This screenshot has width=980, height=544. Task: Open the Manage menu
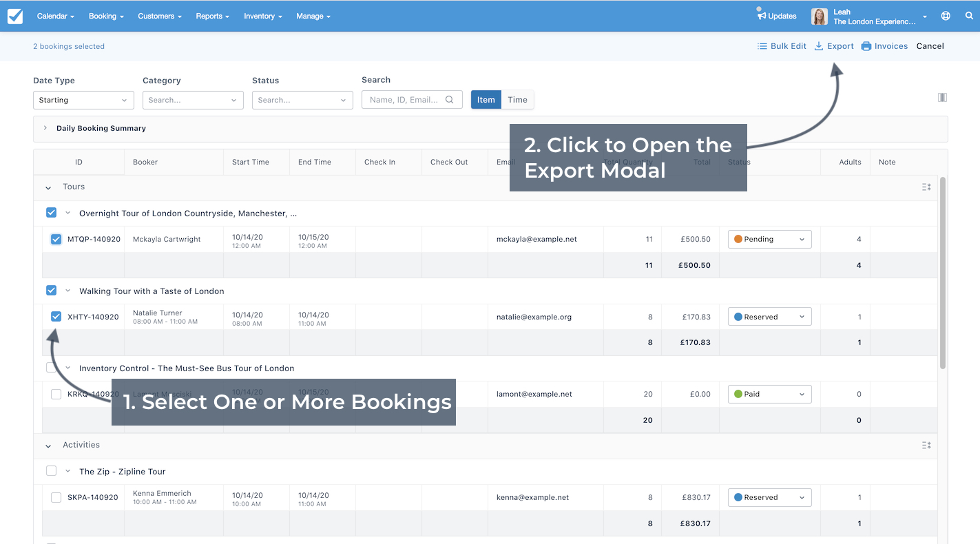(x=313, y=16)
